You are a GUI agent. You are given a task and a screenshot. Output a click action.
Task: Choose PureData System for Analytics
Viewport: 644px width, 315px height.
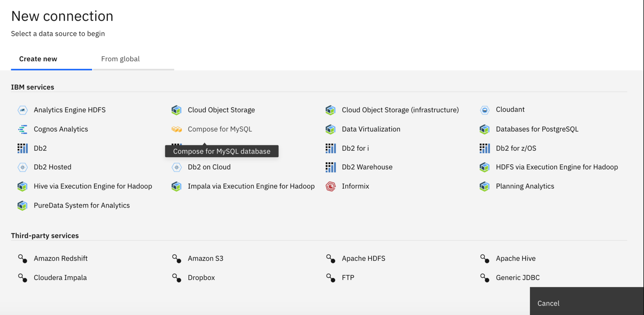[x=82, y=206]
